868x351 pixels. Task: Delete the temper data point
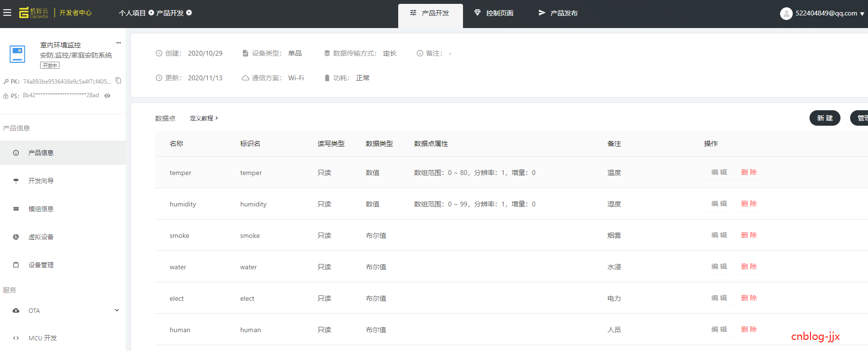click(x=749, y=172)
